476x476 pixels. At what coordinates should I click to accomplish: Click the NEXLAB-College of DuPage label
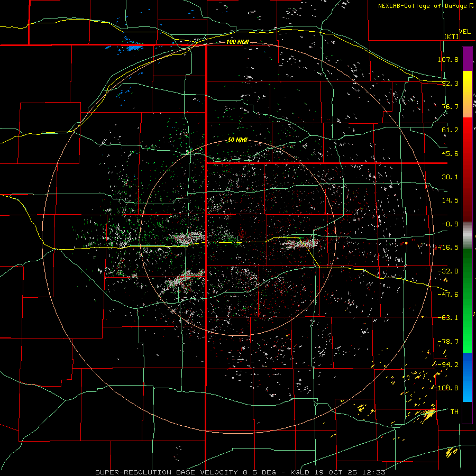click(x=422, y=6)
